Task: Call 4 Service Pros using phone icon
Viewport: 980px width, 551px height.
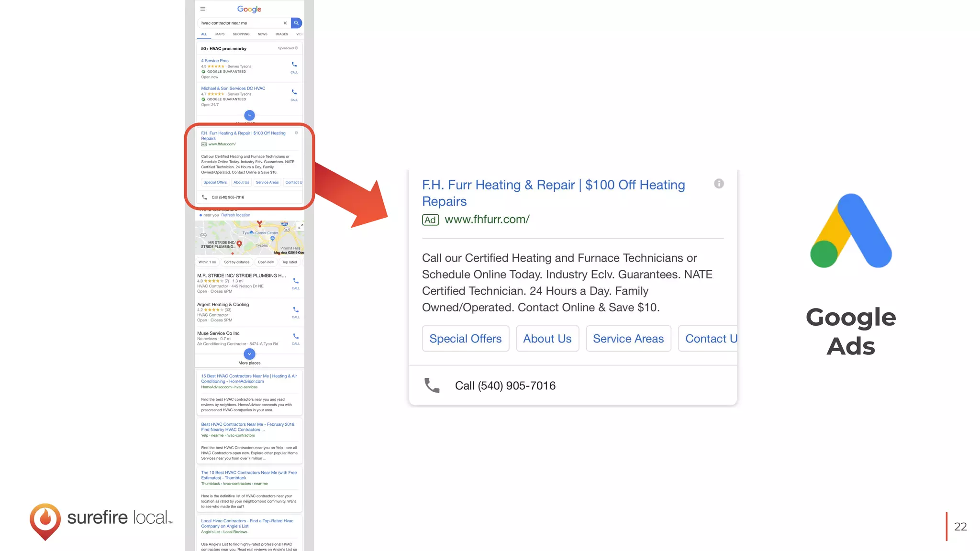Action: point(294,65)
